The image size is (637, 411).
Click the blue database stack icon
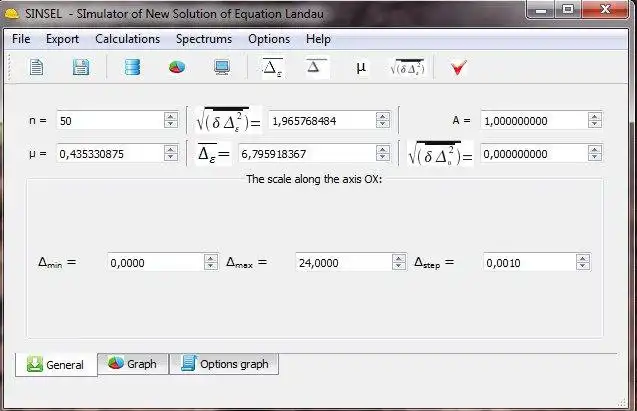(x=132, y=67)
